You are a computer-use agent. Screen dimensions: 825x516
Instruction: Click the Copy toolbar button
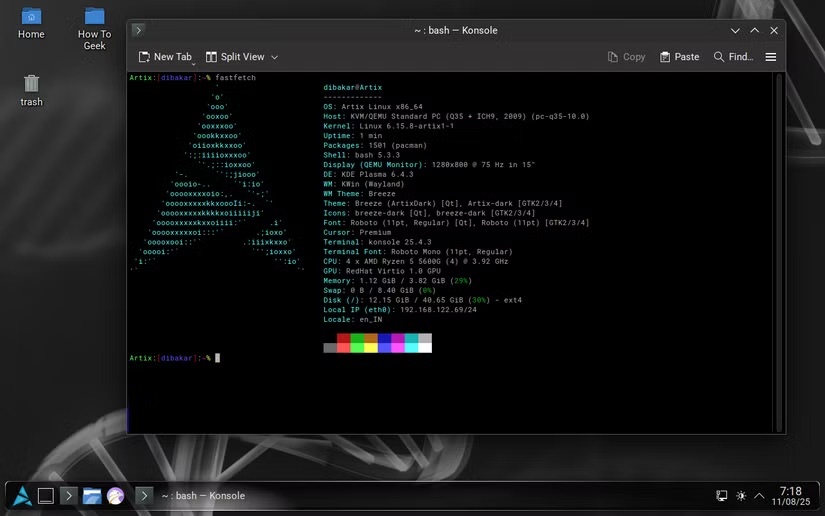point(626,57)
